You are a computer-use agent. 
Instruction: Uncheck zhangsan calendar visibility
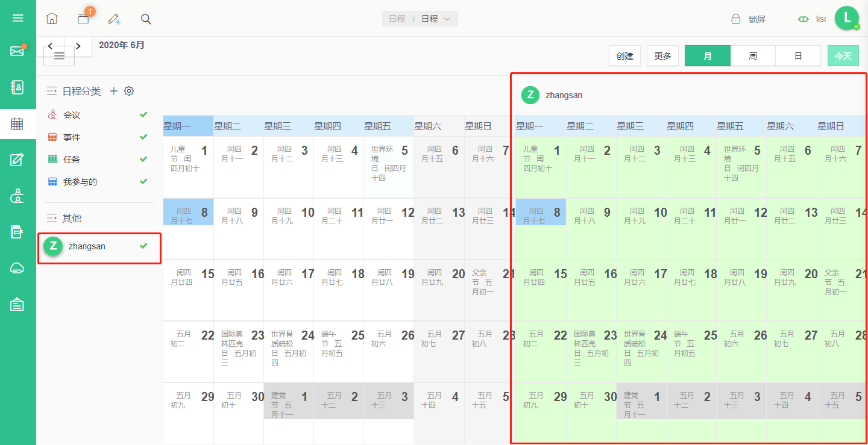143,246
